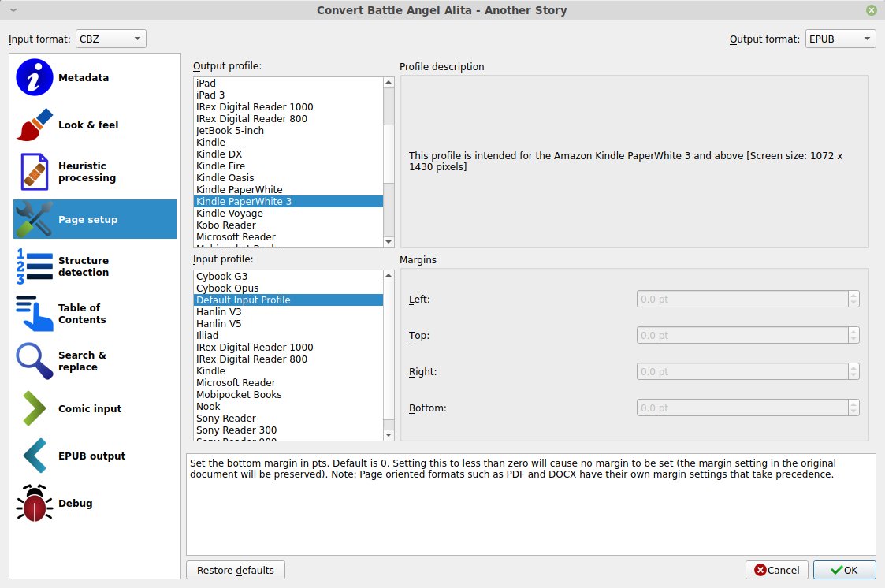Click Output profile scrollbar up arrow
885x588 pixels.
[389, 83]
